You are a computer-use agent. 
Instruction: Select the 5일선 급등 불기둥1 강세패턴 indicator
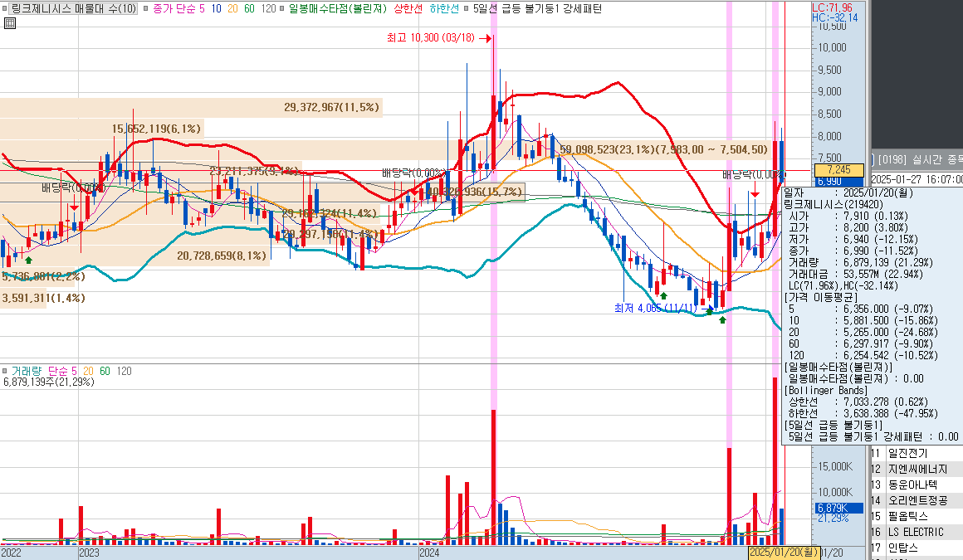click(537, 8)
